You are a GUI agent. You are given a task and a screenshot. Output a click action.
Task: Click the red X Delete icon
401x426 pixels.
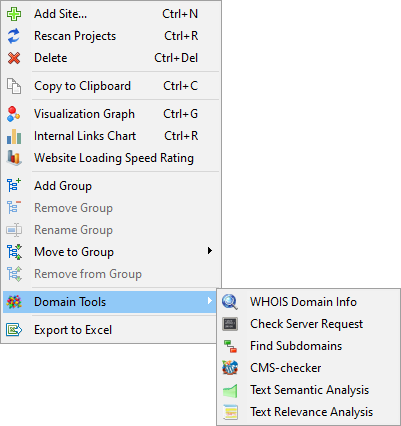point(14,58)
